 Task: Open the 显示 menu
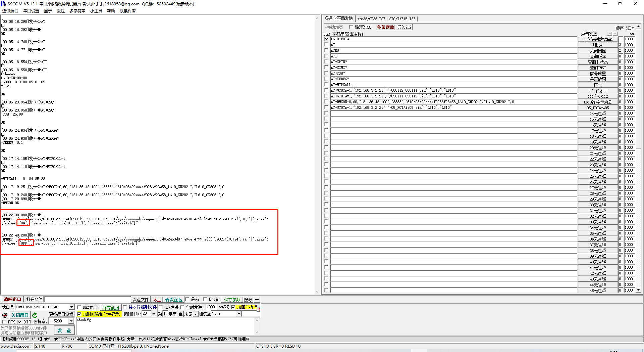tap(48, 11)
